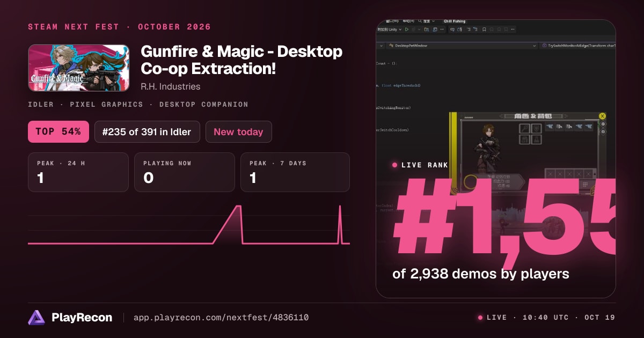This screenshot has height=338, width=644.
Task: Click the PlayRecon brand name
Action: click(x=82, y=318)
